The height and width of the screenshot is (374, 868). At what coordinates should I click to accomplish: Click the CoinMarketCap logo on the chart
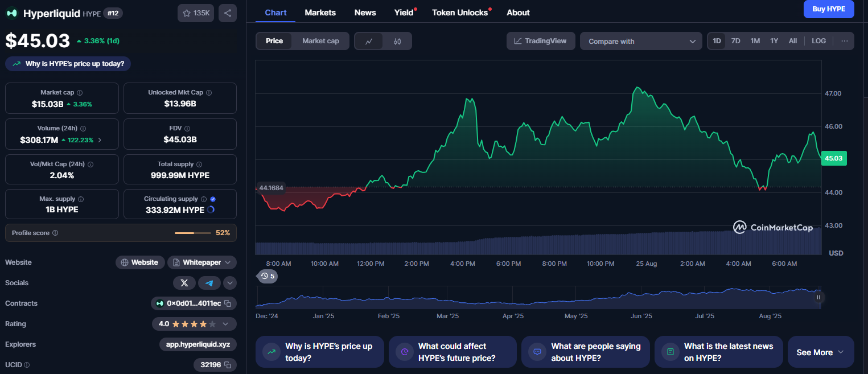[x=773, y=228]
